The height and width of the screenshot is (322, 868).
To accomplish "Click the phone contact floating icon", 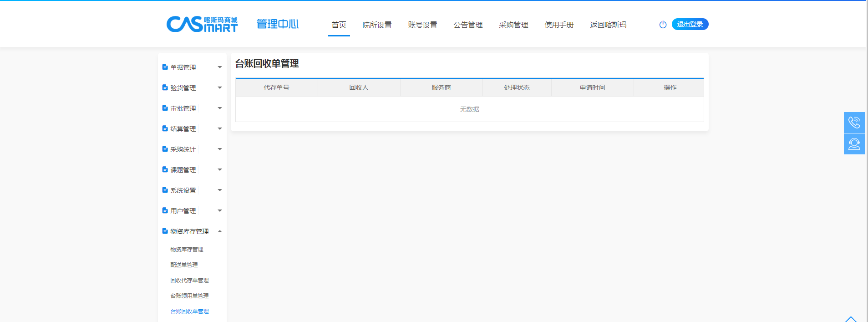I will point(854,123).
